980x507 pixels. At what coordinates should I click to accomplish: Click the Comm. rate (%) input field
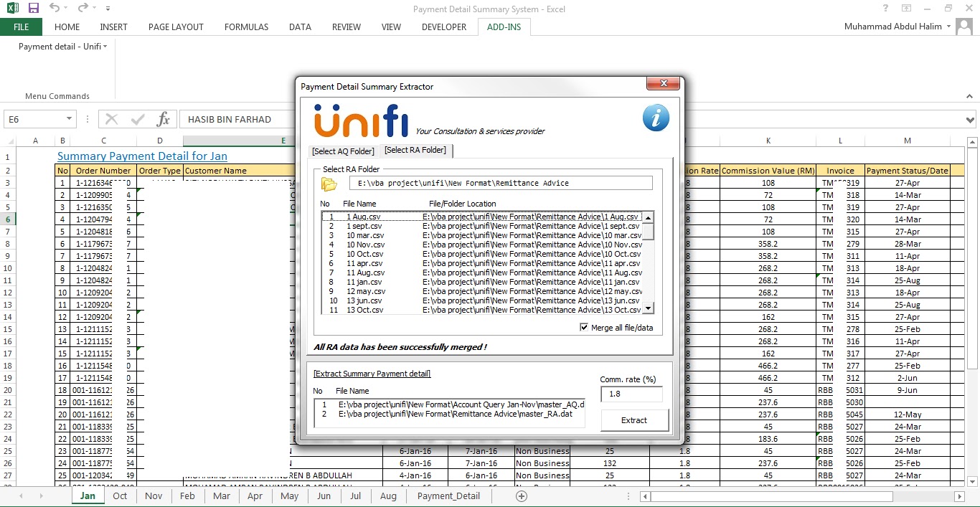pyautogui.click(x=631, y=394)
